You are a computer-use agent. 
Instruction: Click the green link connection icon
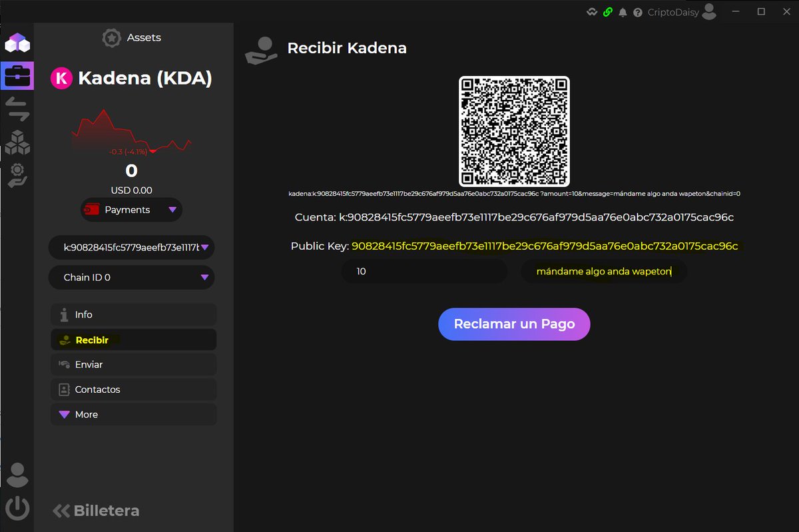point(607,12)
